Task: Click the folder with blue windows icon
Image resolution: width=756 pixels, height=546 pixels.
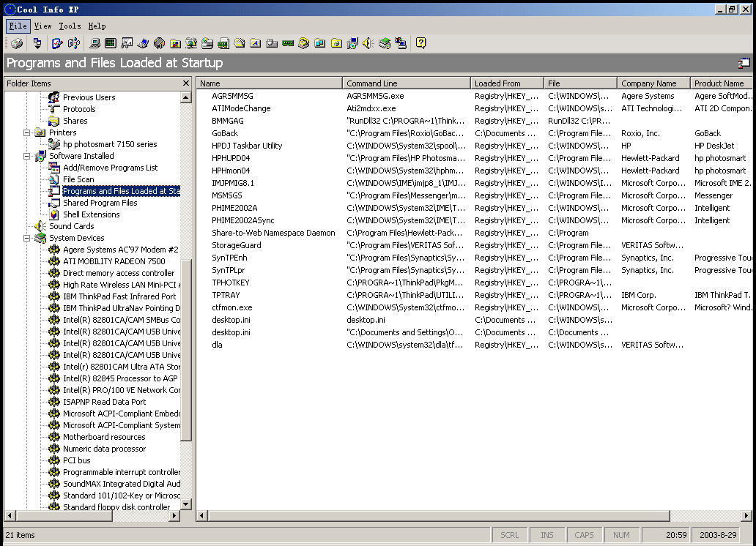Action: tap(320, 43)
